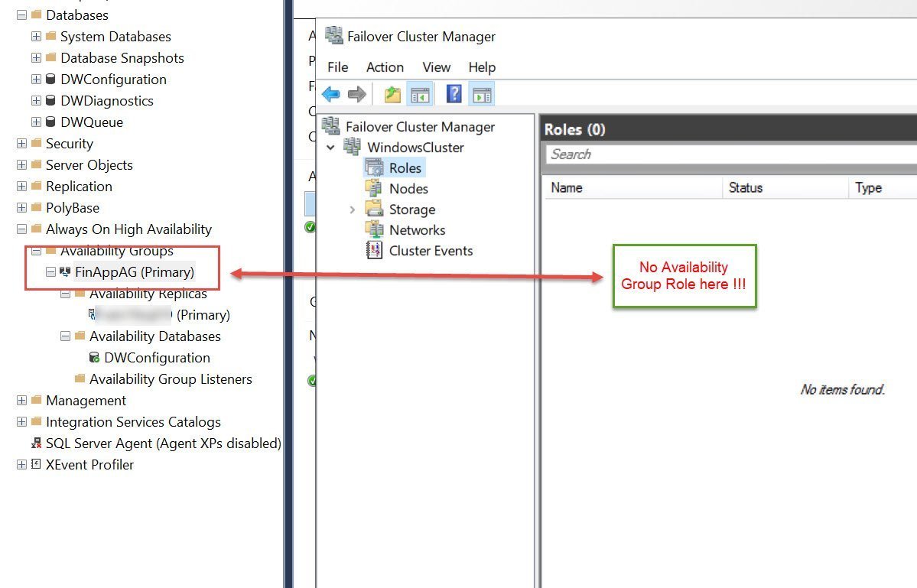Collapse the Databases node
917x588 pixels.
click(21, 15)
